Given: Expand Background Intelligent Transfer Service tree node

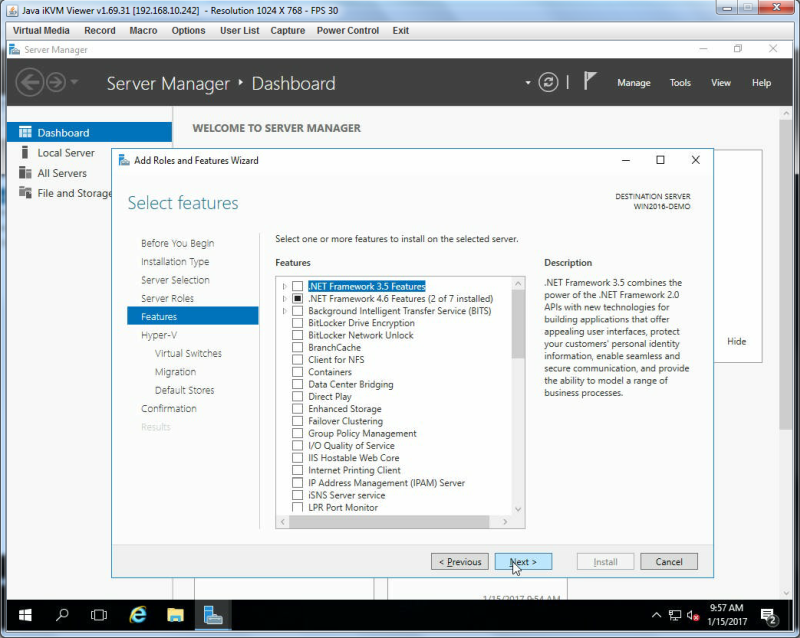Looking at the screenshot, I should 284,311.
